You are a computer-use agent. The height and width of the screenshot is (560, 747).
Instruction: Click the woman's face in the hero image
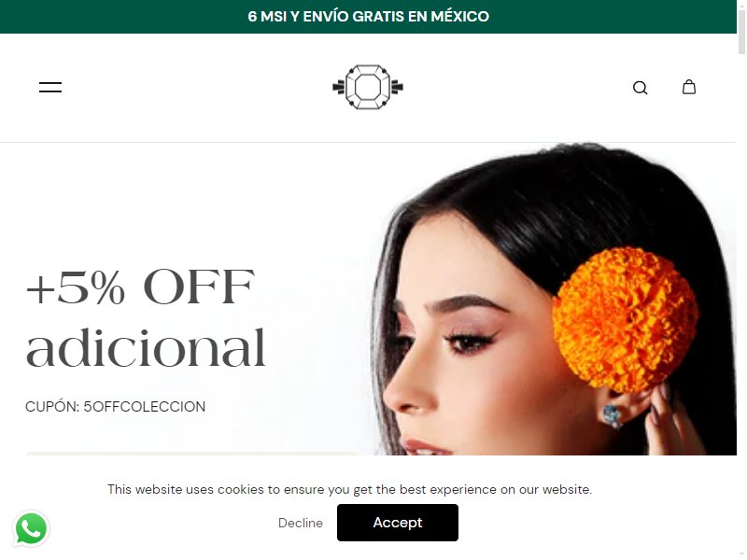(458, 343)
